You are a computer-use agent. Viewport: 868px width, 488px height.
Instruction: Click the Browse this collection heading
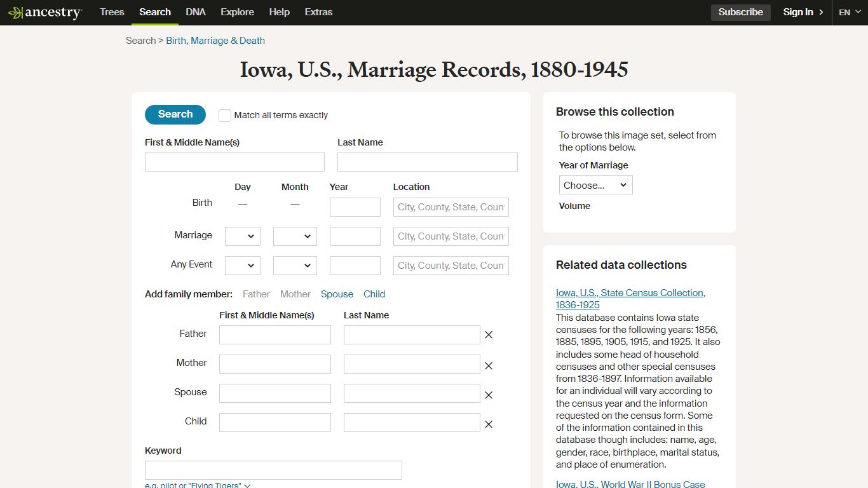[615, 112]
